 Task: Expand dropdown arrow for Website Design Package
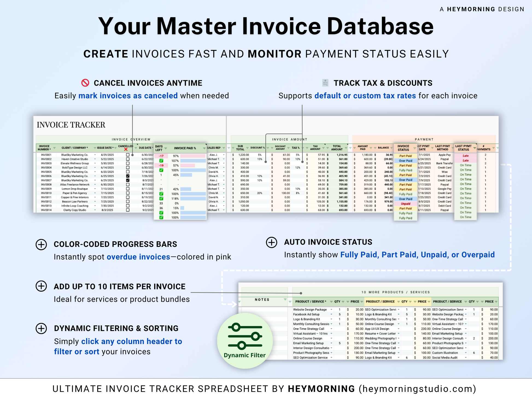[331, 310]
